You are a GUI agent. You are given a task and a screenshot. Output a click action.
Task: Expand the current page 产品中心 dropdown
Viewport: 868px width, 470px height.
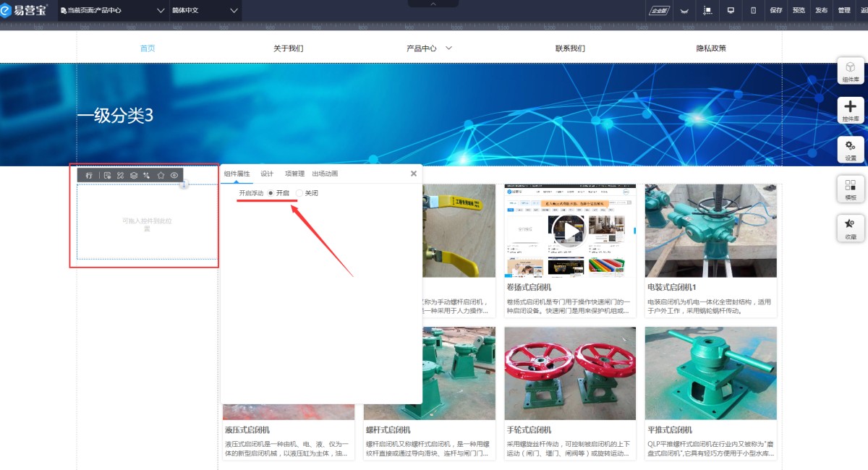coord(161,11)
